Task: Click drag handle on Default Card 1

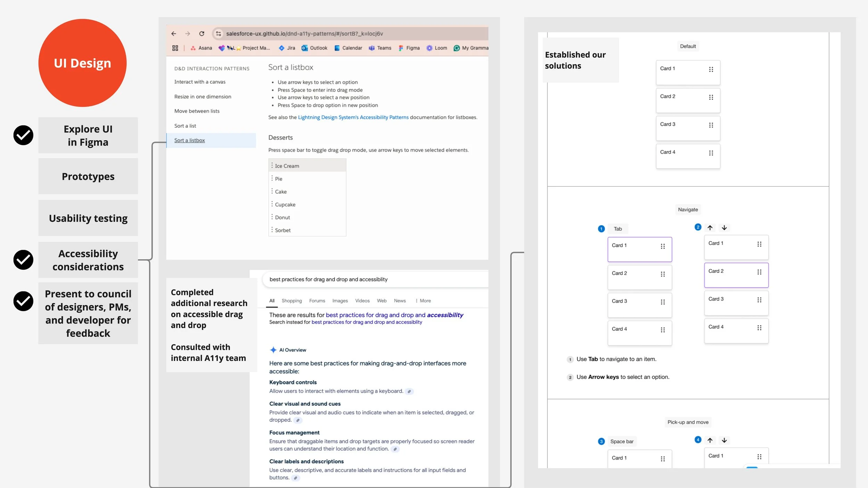Action: [x=711, y=69]
